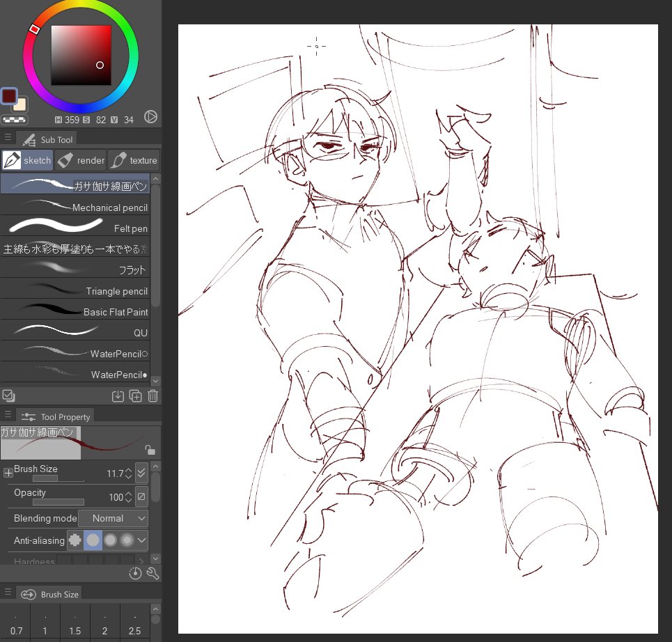672x642 pixels.
Task: Open the Tool Property panel menu icon
Action: pyautogui.click(x=8, y=414)
